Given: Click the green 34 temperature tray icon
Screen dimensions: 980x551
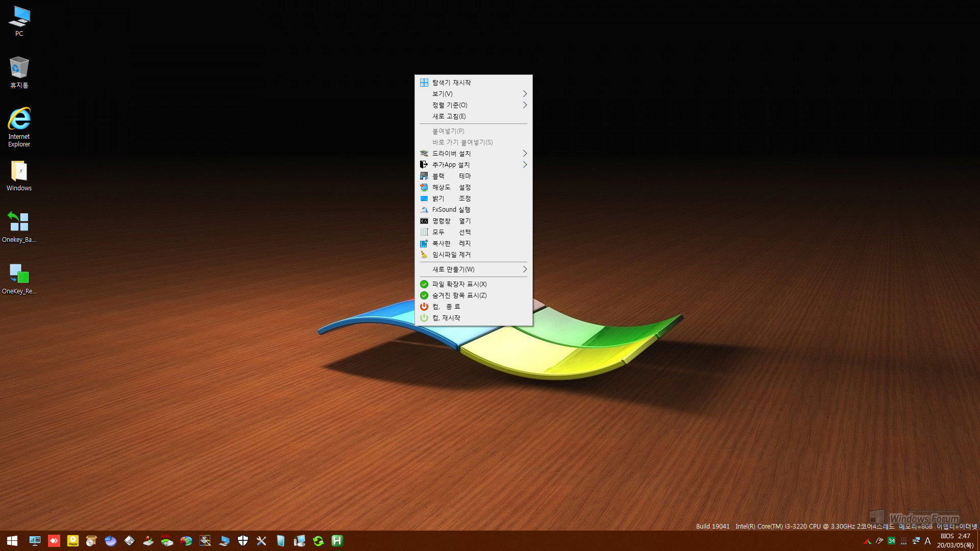Looking at the screenshot, I should point(892,541).
